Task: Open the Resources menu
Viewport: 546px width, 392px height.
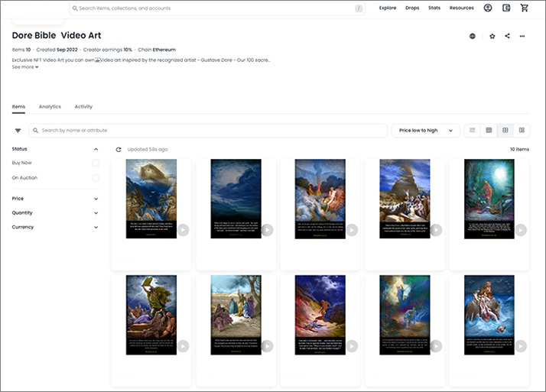Action: 461,8
